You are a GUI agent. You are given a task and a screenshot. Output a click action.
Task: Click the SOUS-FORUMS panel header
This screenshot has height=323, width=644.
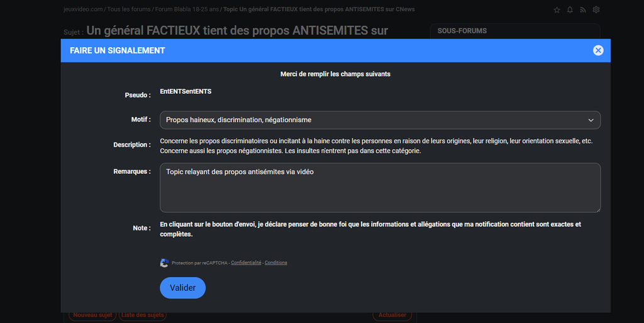coord(462,30)
